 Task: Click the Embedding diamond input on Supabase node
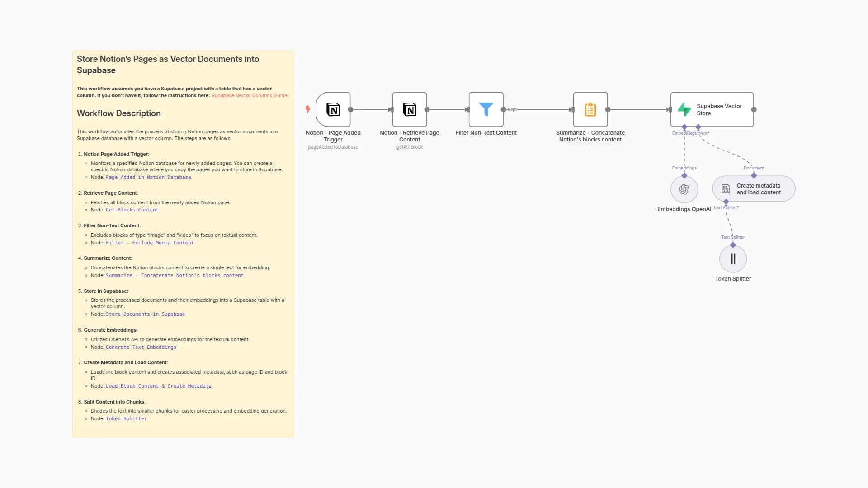(x=684, y=127)
